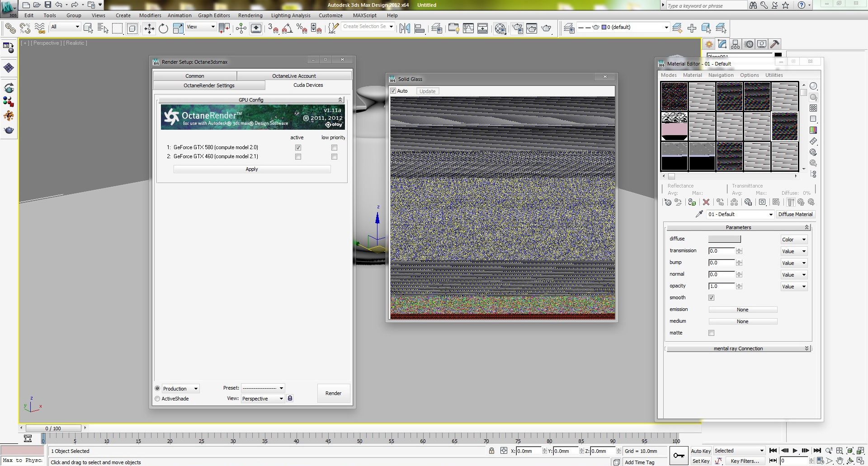Toggle the smooth checkbox in Parameters
Viewport: 868px width, 466px height.
[x=711, y=297]
